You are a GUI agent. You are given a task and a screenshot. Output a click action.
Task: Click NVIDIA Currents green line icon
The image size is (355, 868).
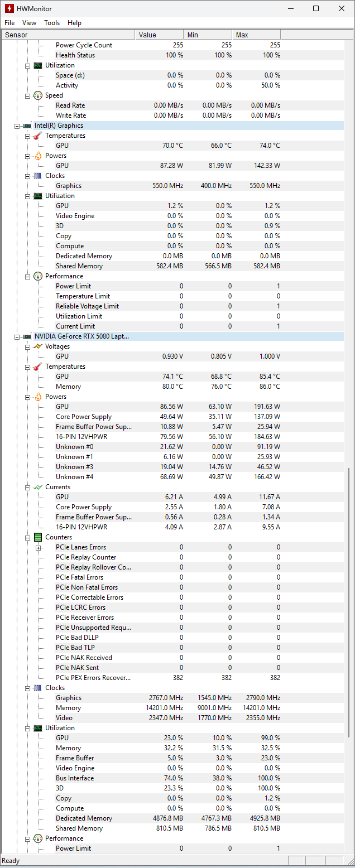point(37,487)
